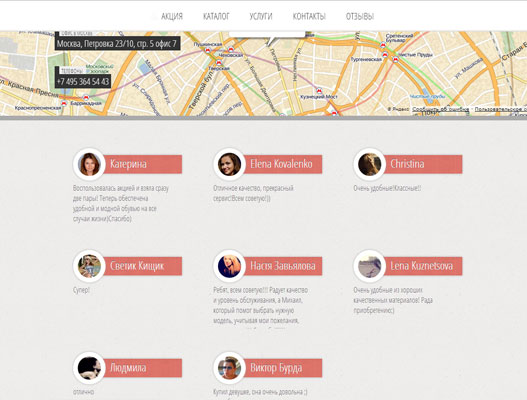Click Катерина's round avatar photo
This screenshot has height=400, width=527.
[89, 164]
